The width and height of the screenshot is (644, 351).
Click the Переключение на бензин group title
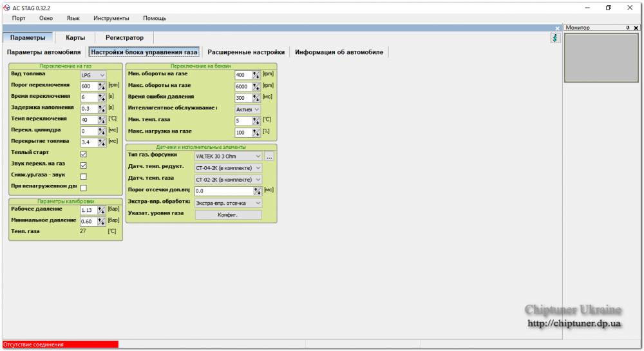pos(201,66)
